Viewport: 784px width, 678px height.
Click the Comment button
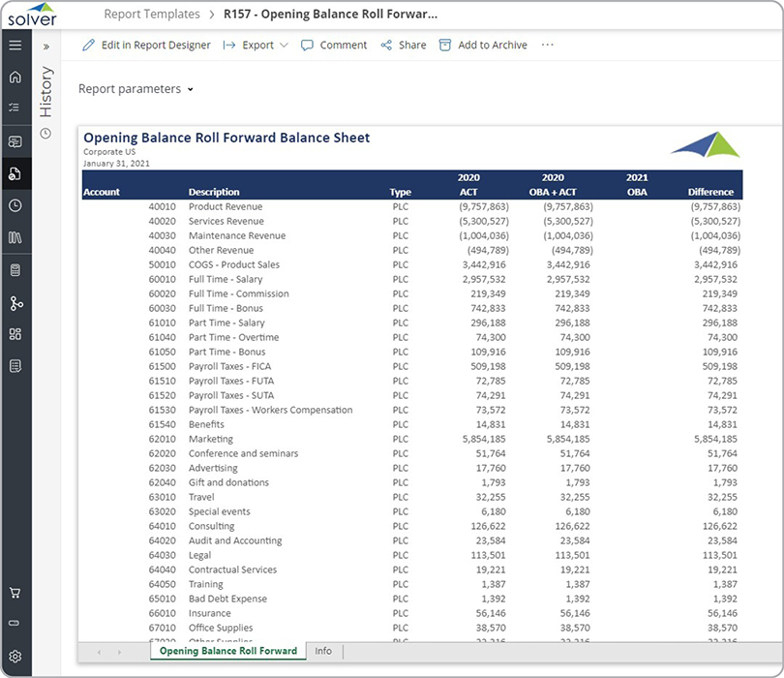334,45
